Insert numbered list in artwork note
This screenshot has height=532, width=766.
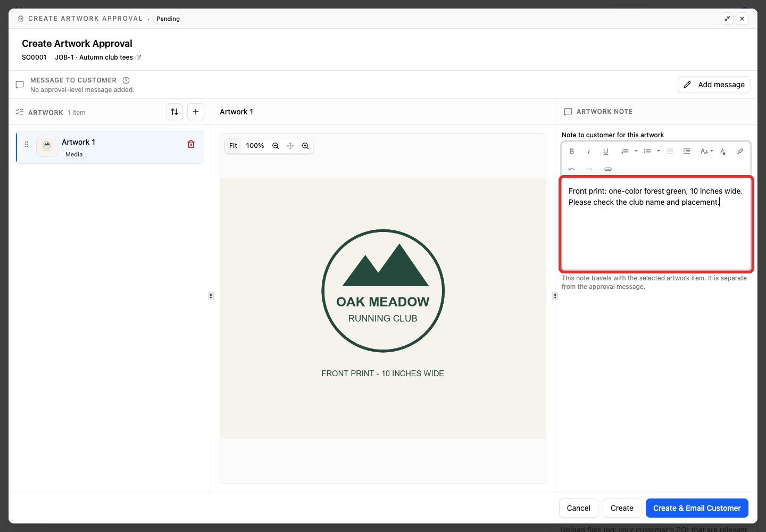625,151
